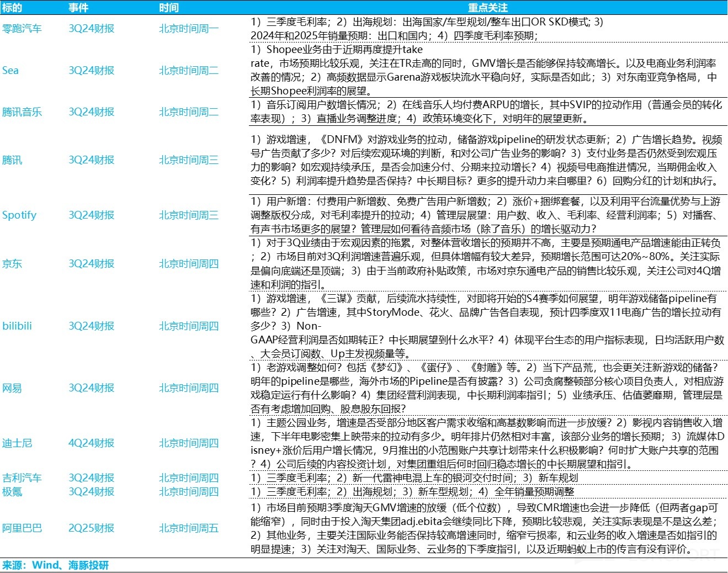Select the 零跑汽车 row name

pos(22,29)
